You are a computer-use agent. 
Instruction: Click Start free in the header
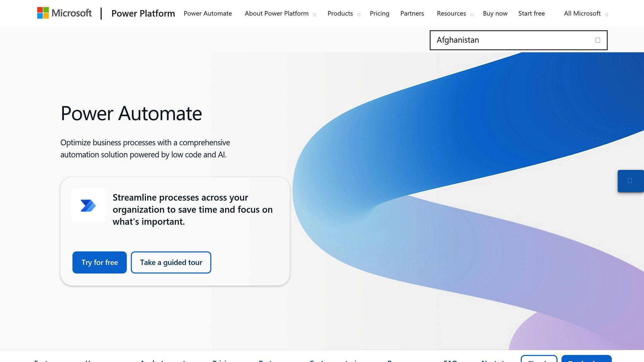531,14
